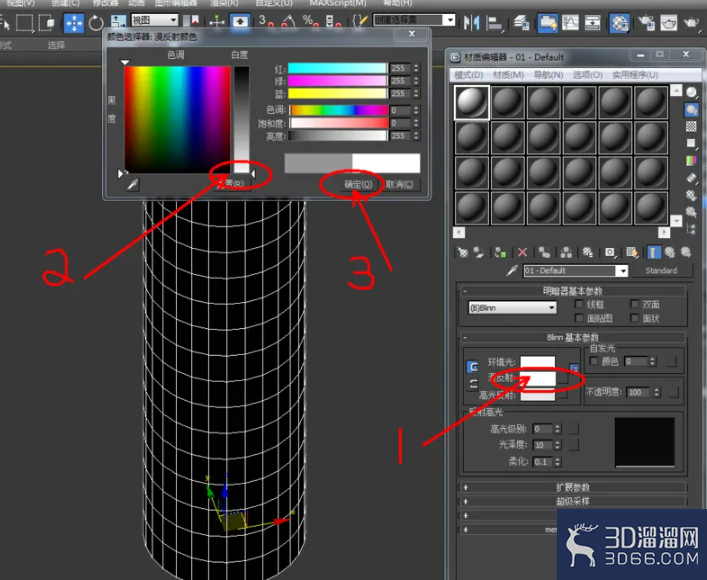The width and height of the screenshot is (707, 580).
Task: Click Reset Map red X icon
Action: point(522,252)
